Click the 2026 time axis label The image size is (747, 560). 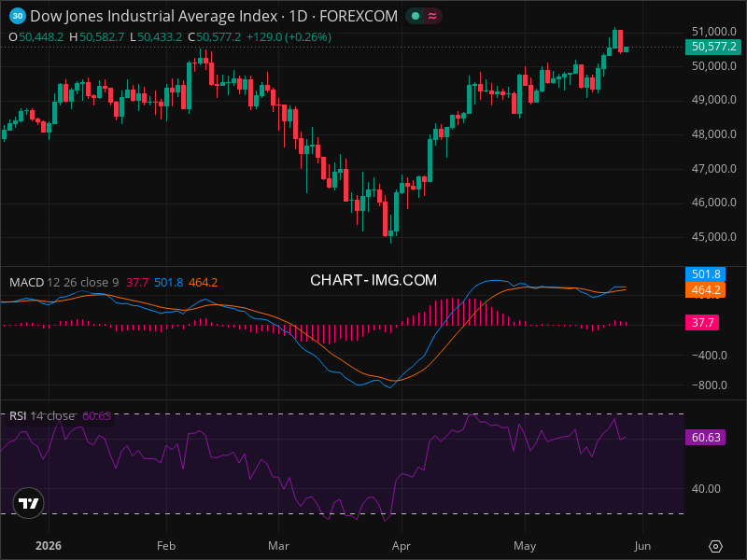[49, 546]
